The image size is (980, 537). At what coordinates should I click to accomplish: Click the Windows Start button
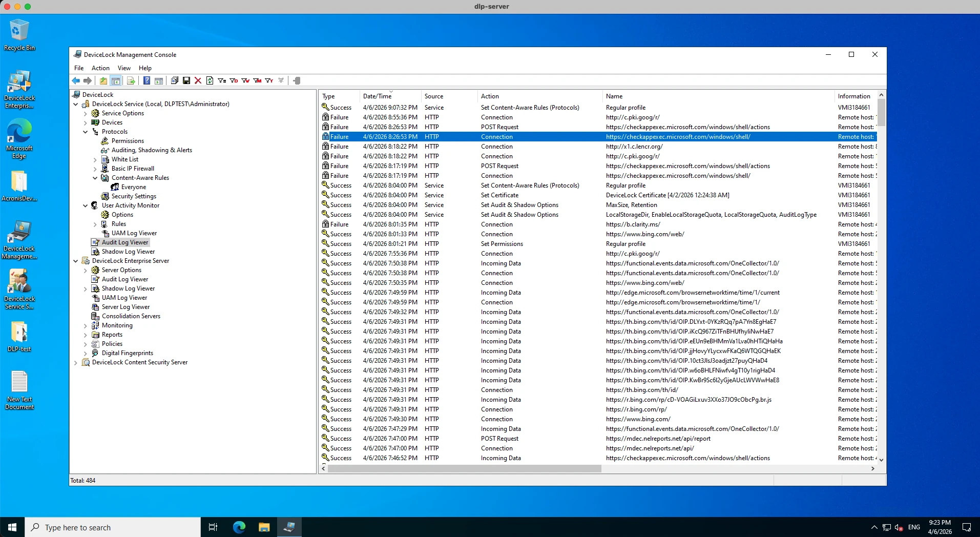coord(12,527)
